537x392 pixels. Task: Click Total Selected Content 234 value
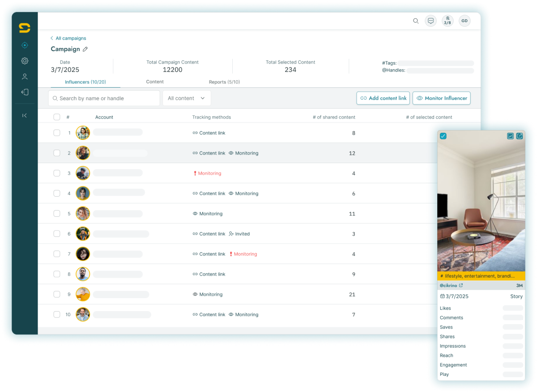(290, 70)
